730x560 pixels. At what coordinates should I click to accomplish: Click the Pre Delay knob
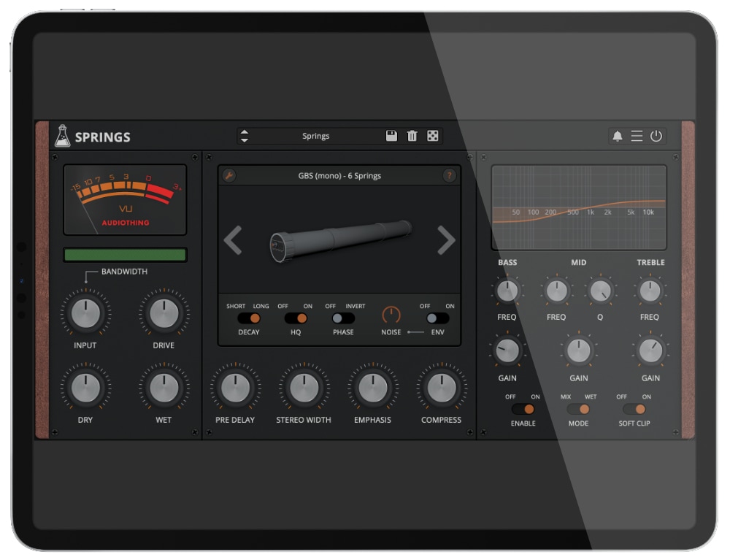[235, 388]
